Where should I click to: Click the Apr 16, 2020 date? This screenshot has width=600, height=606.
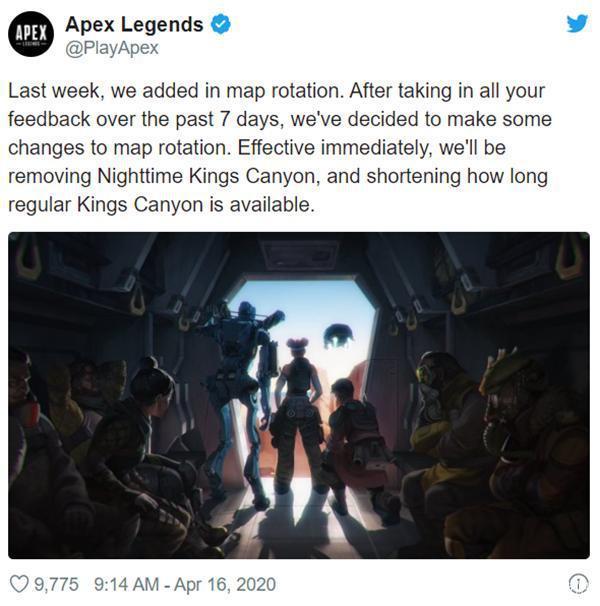[x=225, y=584]
